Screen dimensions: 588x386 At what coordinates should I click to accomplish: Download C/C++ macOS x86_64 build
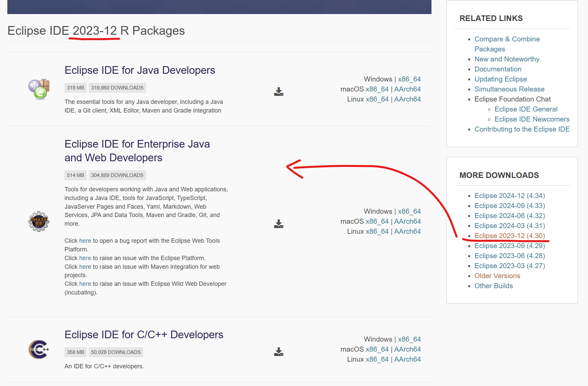[377, 349]
